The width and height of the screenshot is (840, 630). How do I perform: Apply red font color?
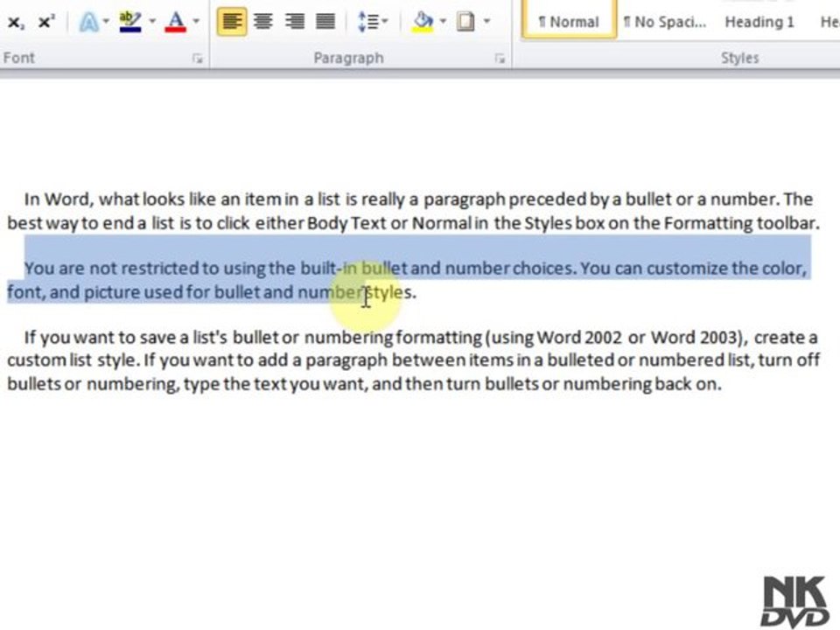click(x=176, y=22)
